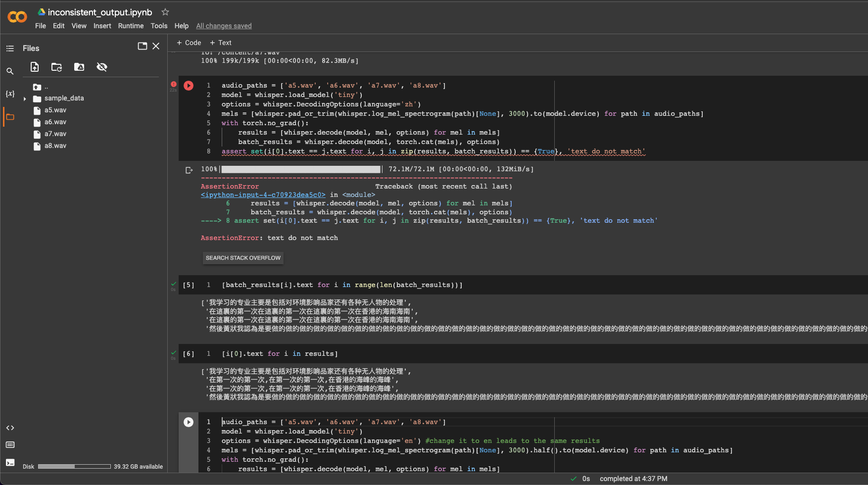Click the Files panel heading

click(31, 48)
